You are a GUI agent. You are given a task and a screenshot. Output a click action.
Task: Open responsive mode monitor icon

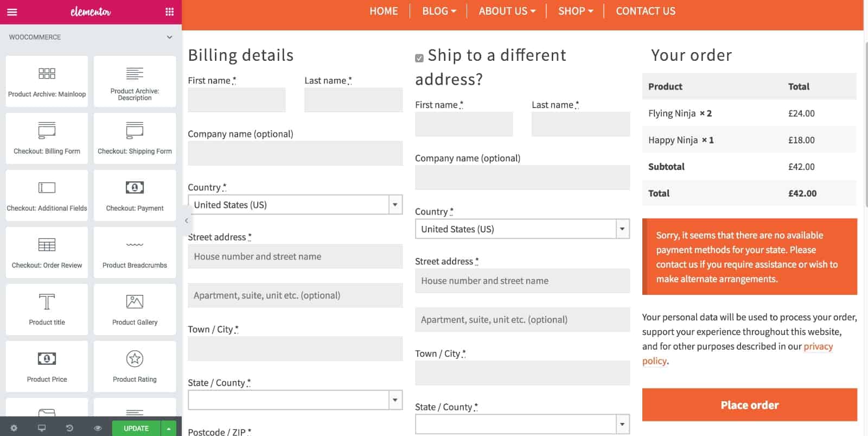pyautogui.click(x=42, y=428)
